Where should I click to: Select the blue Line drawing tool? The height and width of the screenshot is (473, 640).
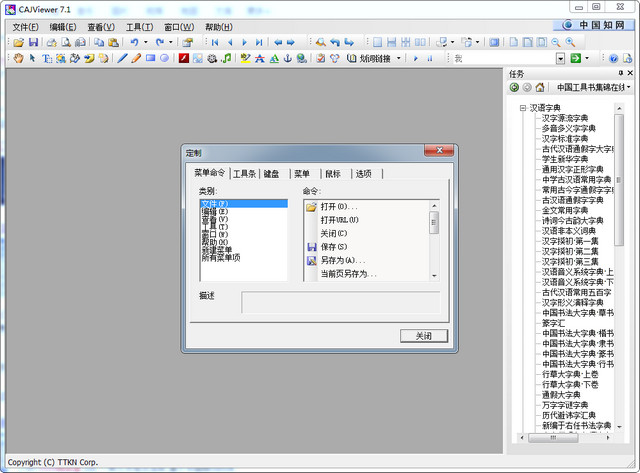122,58
